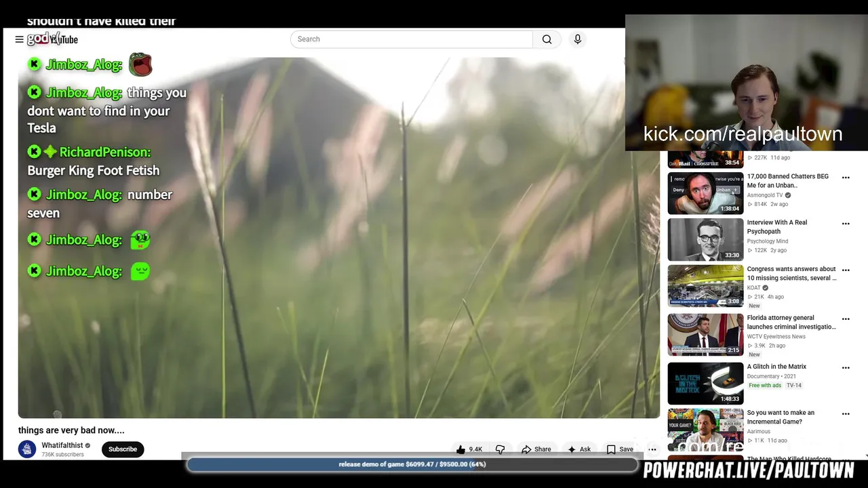Click the '736K subscribers' text
The height and width of the screenshot is (488, 868).
[62, 455]
